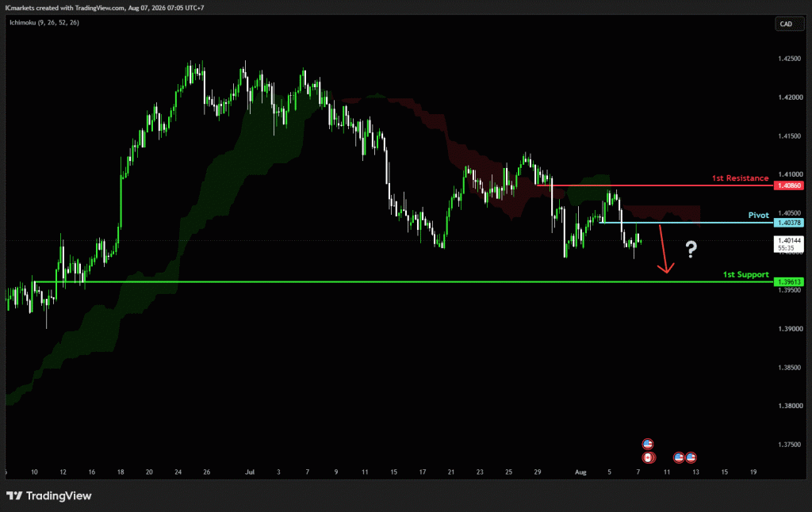The height and width of the screenshot is (512, 812).
Task: Click the 1.40378 pivot price tag
Action: 789,223
